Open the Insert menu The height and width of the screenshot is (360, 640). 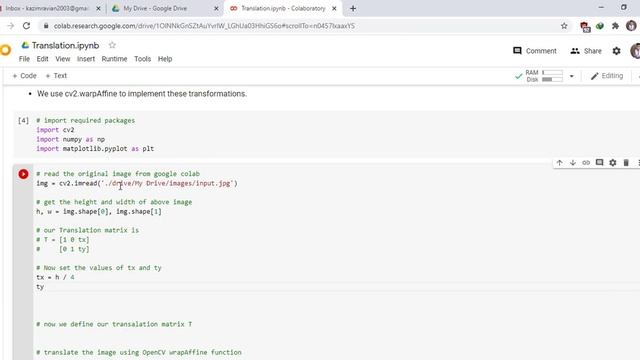(x=86, y=59)
